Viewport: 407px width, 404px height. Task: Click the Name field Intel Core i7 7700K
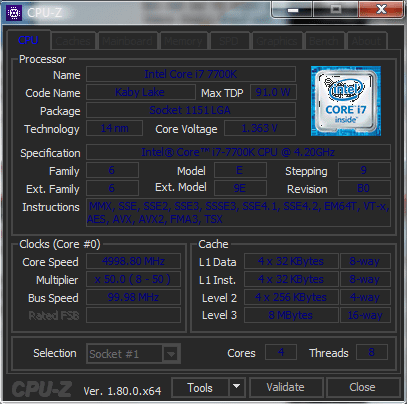191,74
